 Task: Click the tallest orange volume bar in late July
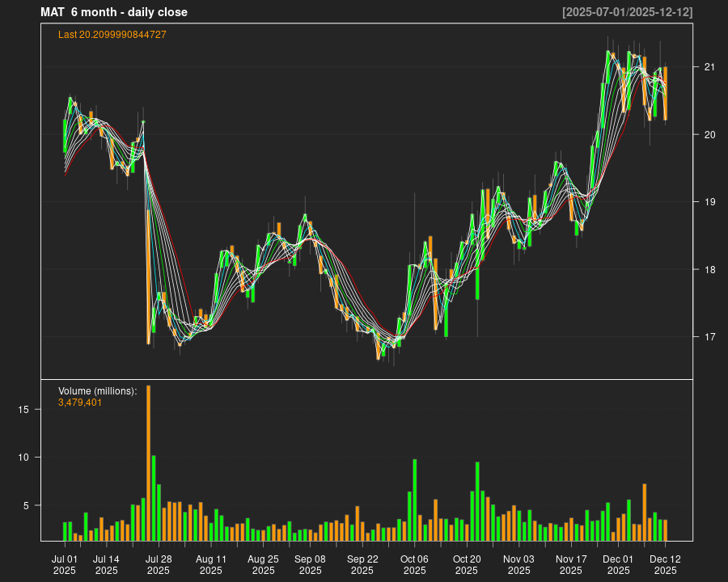point(148,462)
